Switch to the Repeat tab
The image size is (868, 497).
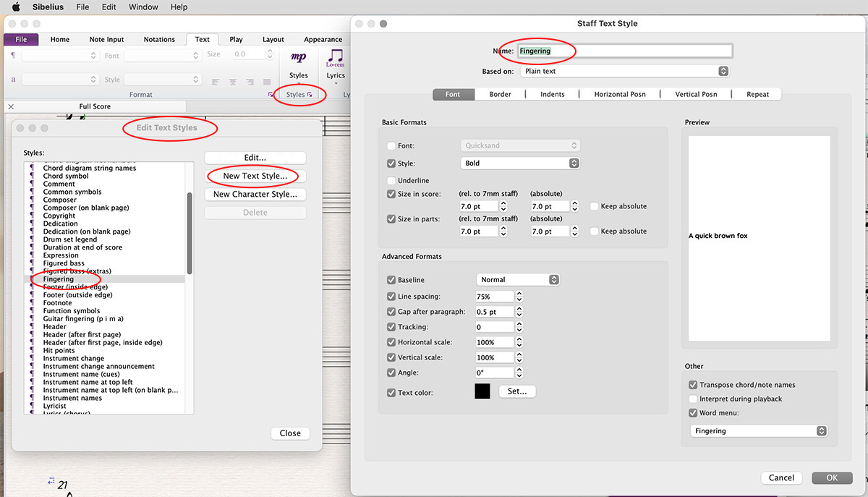pos(758,94)
